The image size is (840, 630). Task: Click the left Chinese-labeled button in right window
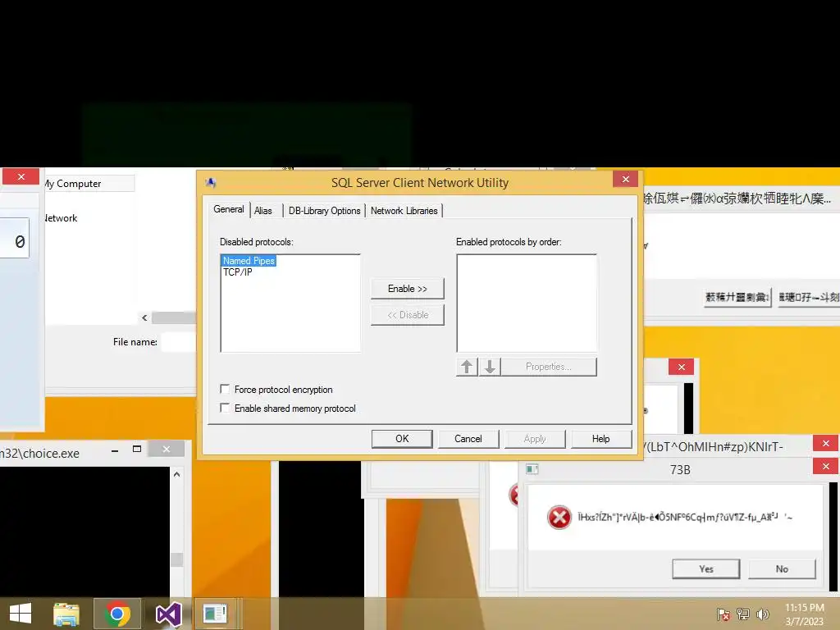tap(737, 297)
